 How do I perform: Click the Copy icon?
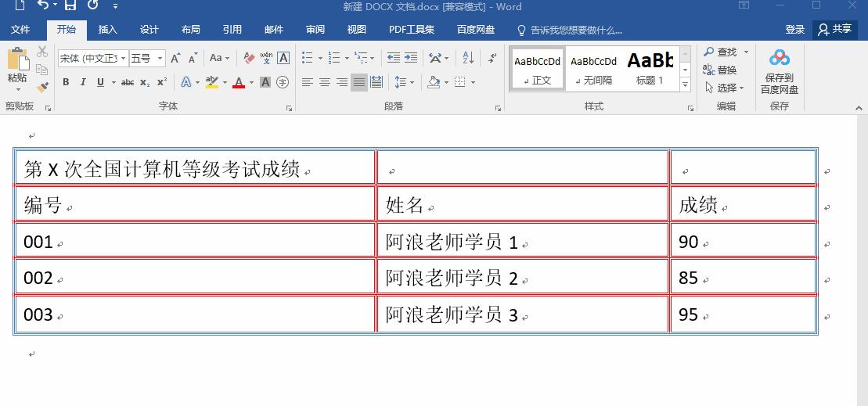click(x=42, y=70)
